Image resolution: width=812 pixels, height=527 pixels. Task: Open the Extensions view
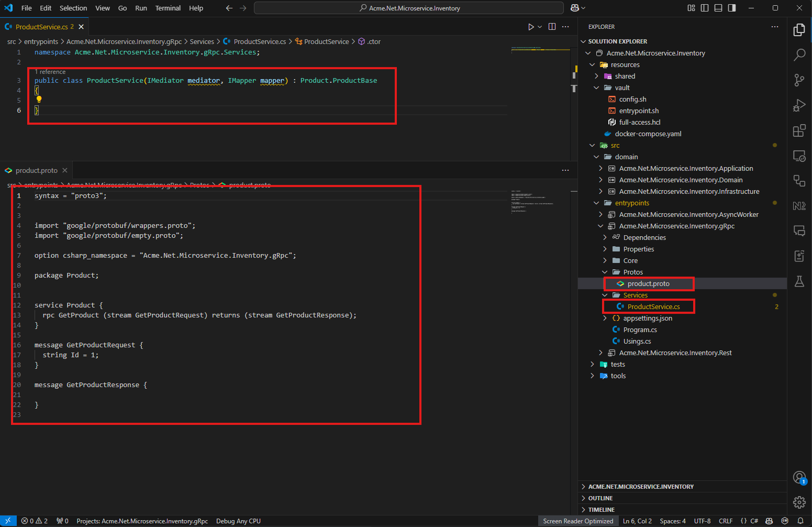[799, 130]
